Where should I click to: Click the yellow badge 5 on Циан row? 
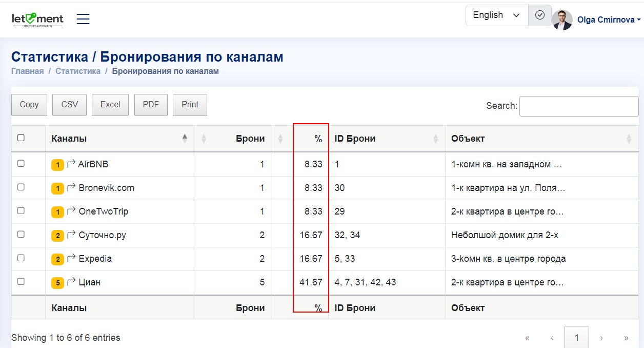click(x=57, y=283)
